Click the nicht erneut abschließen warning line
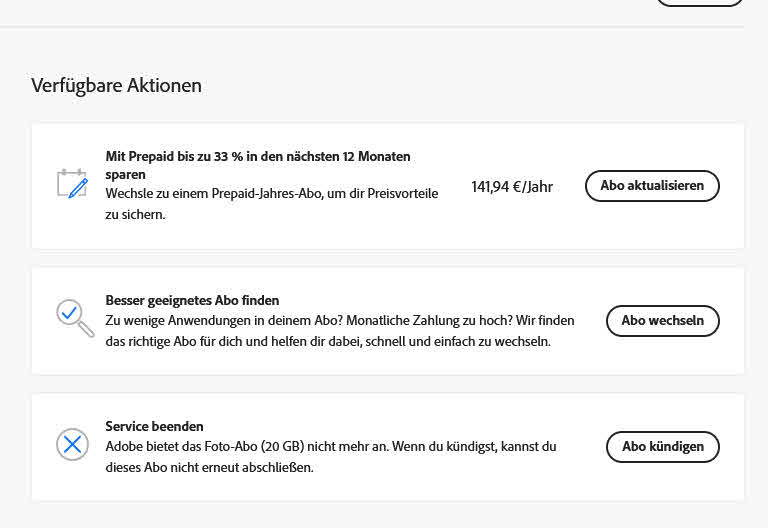768x528 pixels. click(x=209, y=467)
